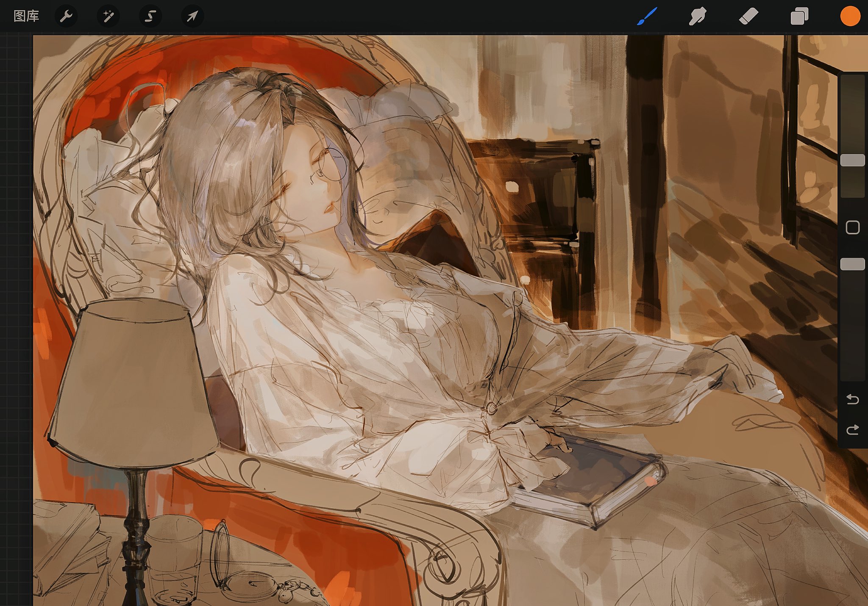The height and width of the screenshot is (606, 868).
Task: Open the orange active color swatch
Action: click(850, 16)
